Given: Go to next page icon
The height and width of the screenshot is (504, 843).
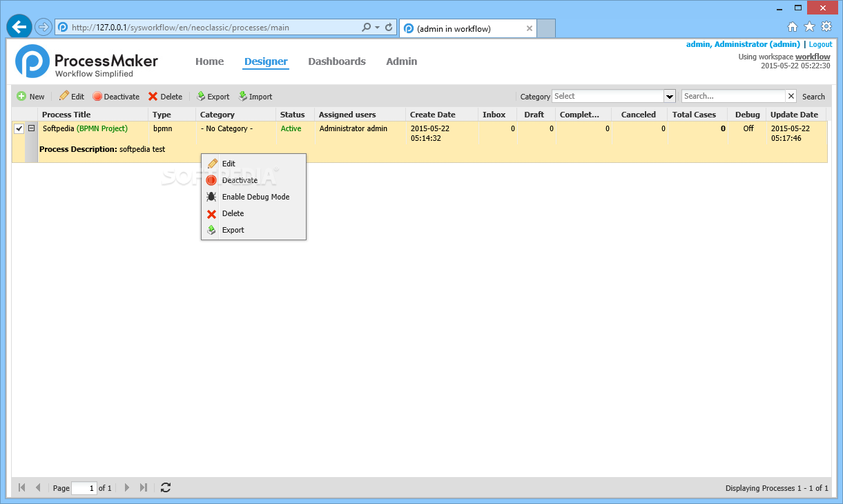Looking at the screenshot, I should point(126,487).
